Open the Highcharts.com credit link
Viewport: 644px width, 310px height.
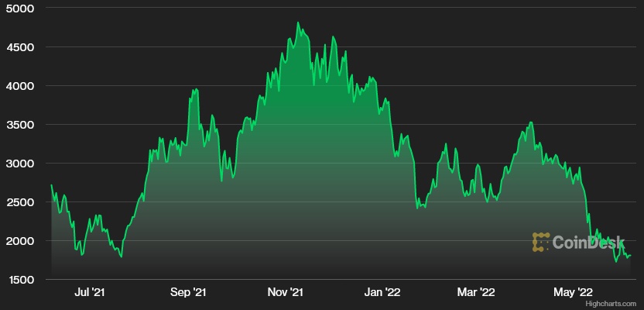[x=613, y=305]
